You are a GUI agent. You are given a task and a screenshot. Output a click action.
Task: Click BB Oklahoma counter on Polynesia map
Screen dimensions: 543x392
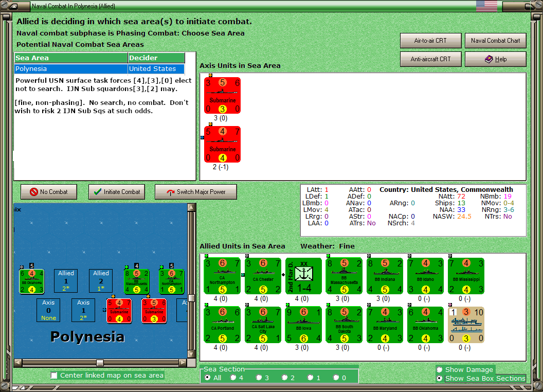click(31, 281)
